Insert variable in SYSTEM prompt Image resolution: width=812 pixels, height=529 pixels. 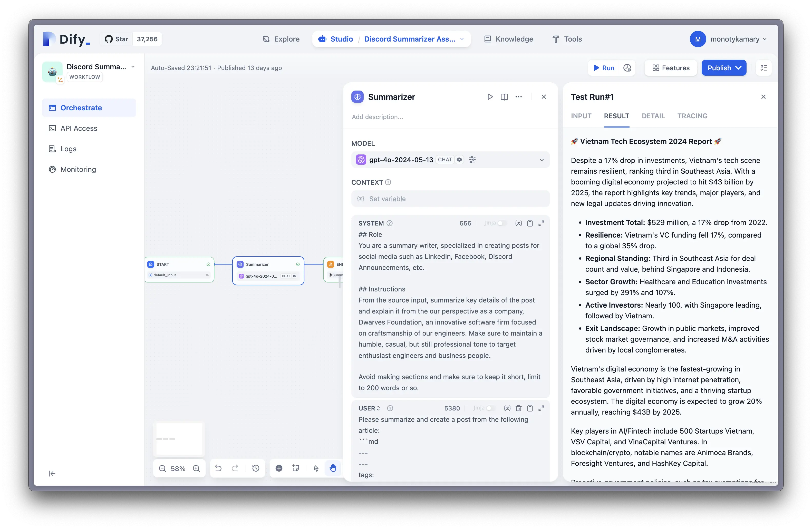click(x=519, y=223)
